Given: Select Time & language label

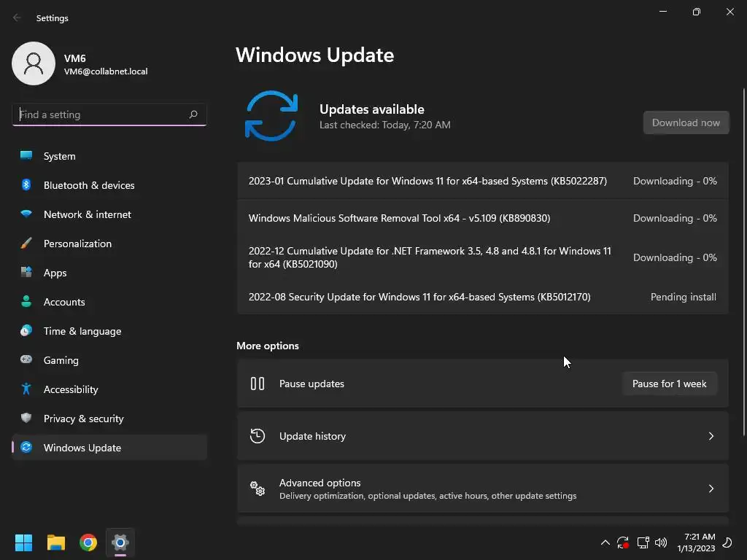Looking at the screenshot, I should tap(82, 331).
